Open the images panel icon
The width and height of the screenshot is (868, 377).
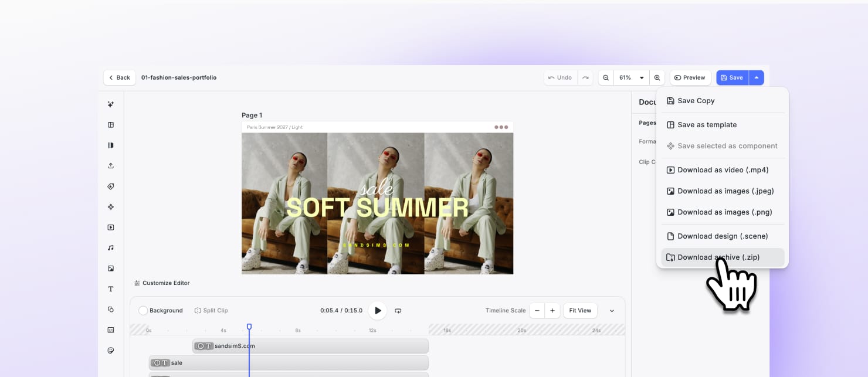[111, 269]
